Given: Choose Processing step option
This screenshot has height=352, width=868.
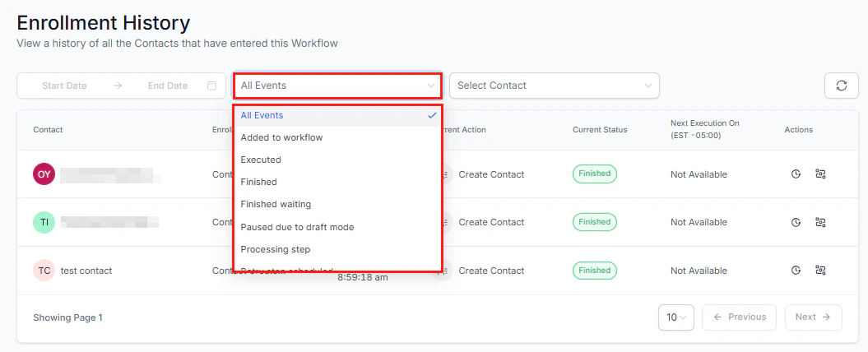Looking at the screenshot, I should click(x=337, y=249).
